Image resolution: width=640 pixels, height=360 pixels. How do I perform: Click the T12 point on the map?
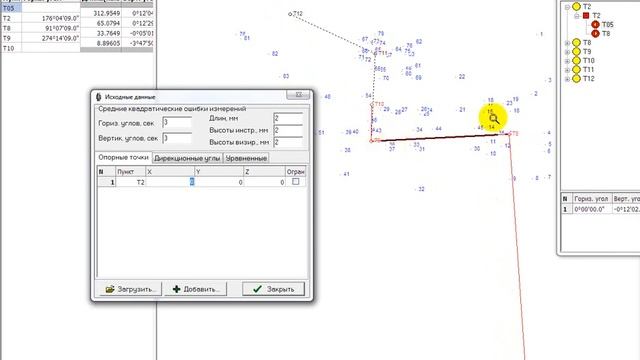tap(290, 14)
